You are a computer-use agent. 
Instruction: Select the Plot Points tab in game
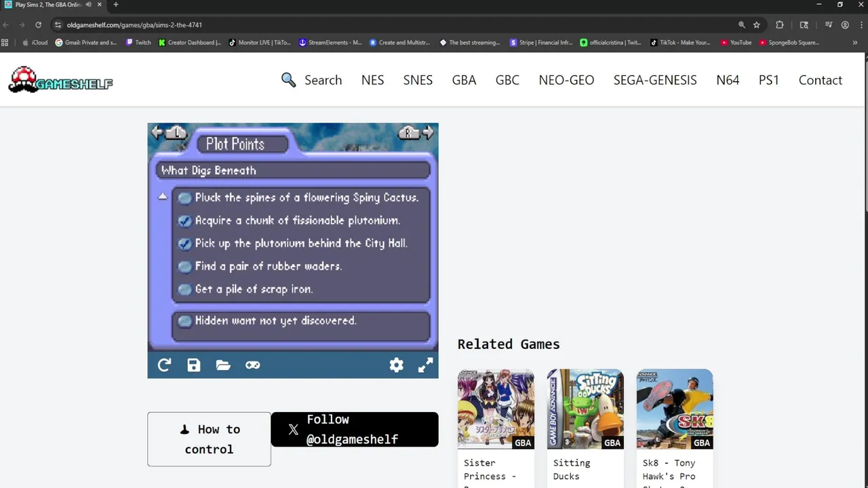coord(243,144)
